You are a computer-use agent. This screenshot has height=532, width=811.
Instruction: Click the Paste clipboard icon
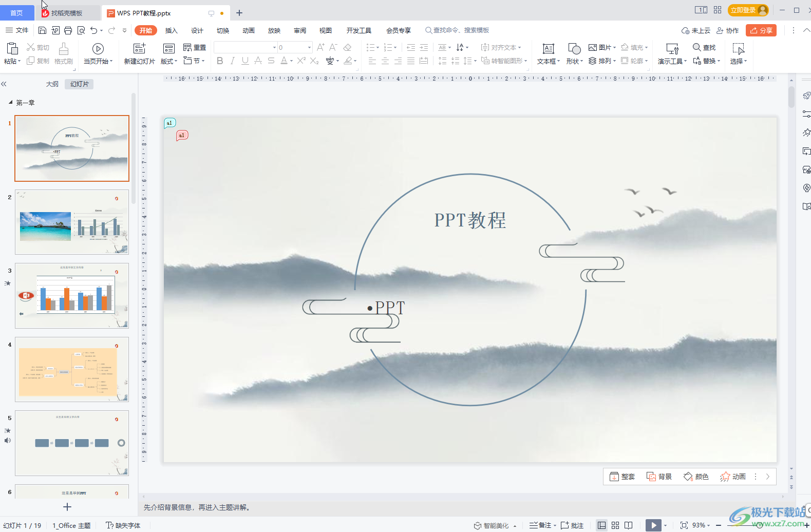tap(12, 49)
